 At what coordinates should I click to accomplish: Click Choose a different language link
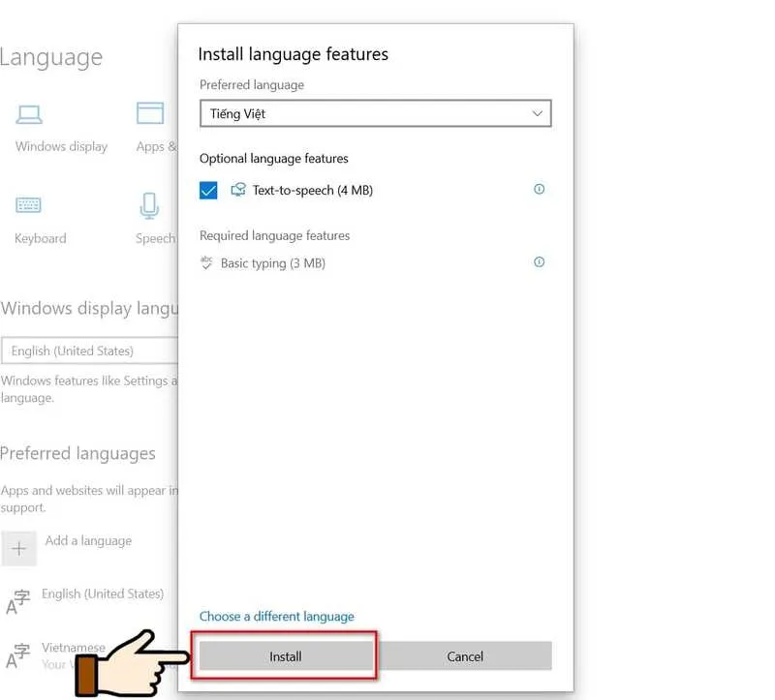(x=277, y=617)
